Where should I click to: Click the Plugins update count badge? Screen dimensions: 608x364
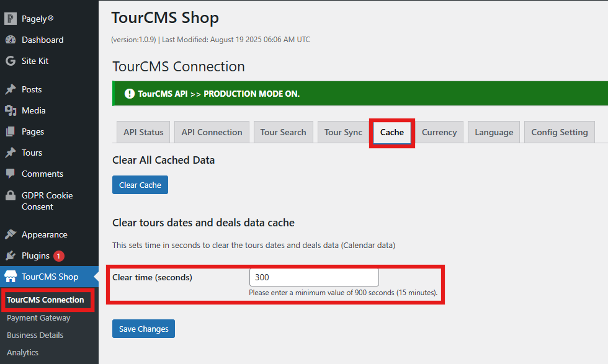tap(58, 256)
